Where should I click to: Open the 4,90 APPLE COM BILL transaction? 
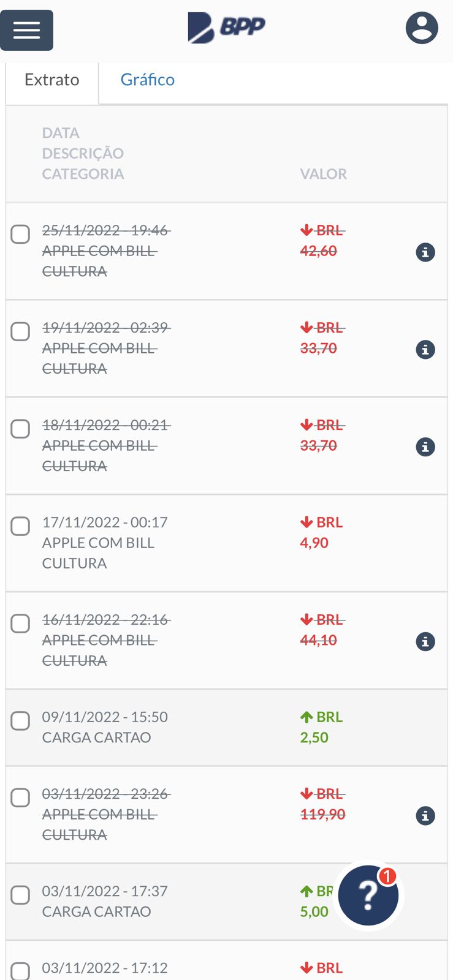[x=98, y=543]
